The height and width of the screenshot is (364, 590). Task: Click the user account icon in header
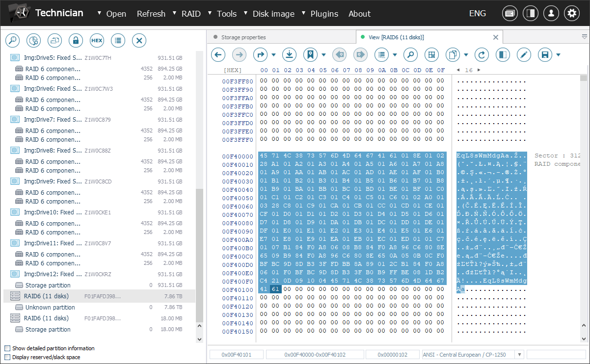pos(551,13)
